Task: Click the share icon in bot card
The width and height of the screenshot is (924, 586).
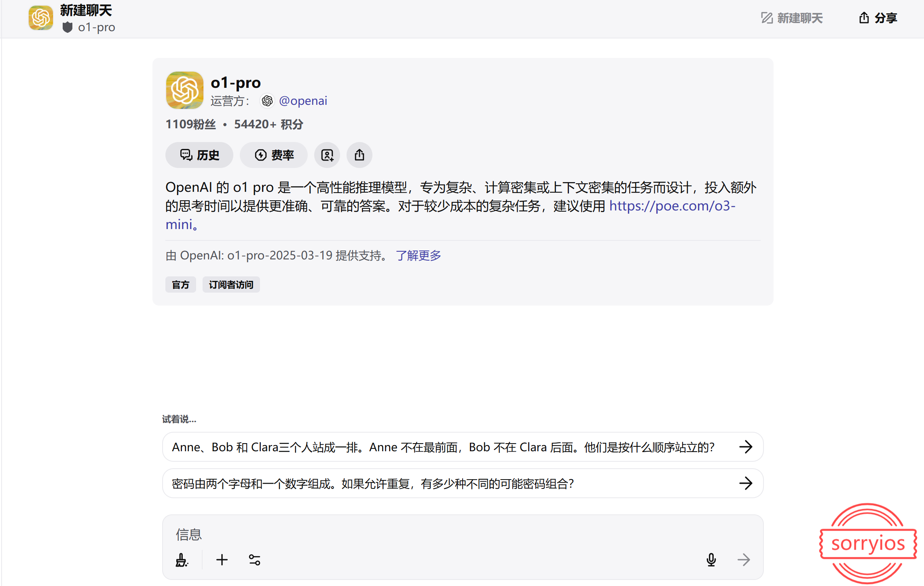Action: click(x=359, y=155)
